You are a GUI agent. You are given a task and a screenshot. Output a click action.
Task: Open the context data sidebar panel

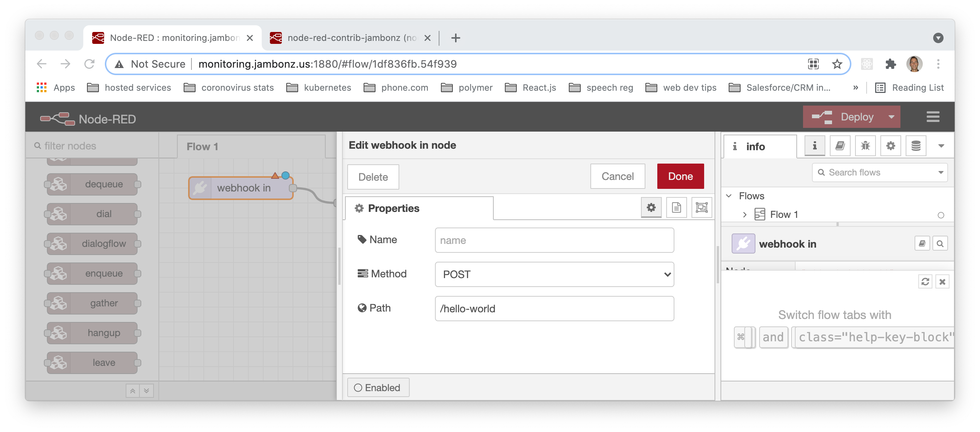(x=916, y=146)
